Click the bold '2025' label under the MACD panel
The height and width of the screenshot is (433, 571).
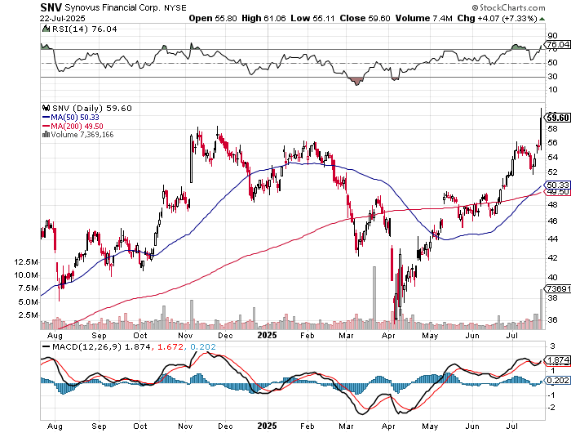pyautogui.click(x=267, y=426)
